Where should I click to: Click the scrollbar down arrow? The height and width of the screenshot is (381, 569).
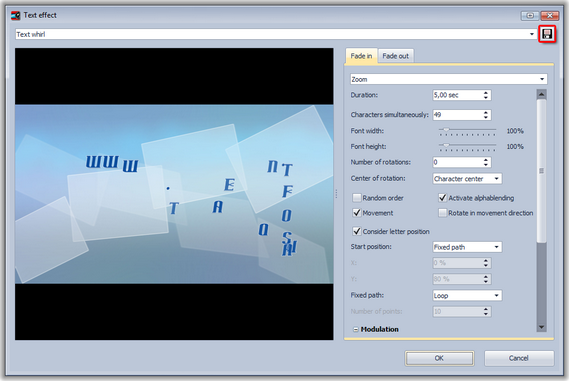(x=541, y=327)
